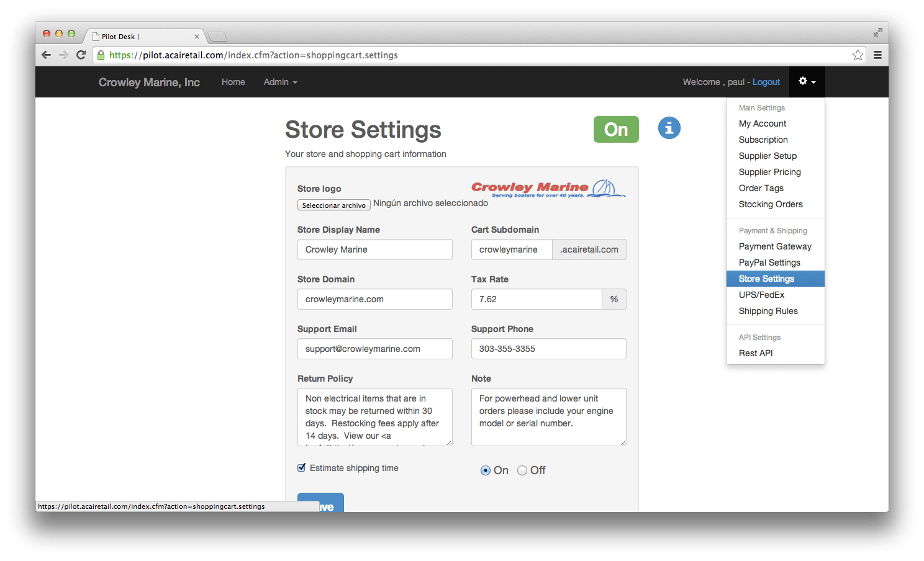Image resolution: width=924 pixels, height=561 pixels.
Task: Reload the page with the refresh icon
Action: (x=81, y=55)
